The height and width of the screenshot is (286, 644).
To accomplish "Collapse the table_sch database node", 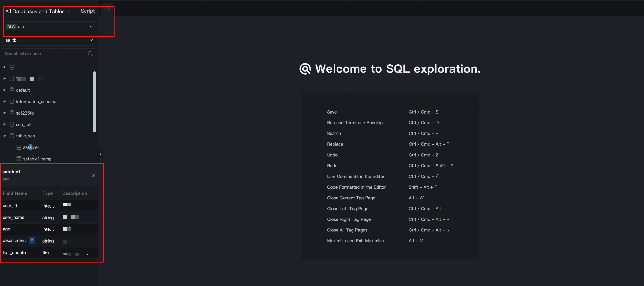I will pyautogui.click(x=4, y=136).
